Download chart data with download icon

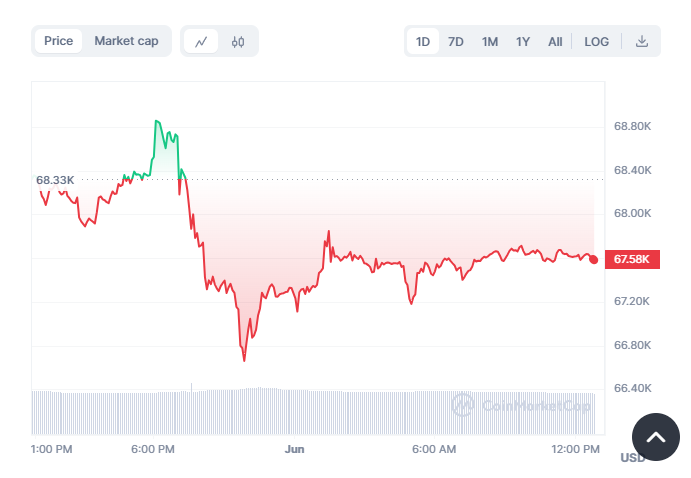coord(642,41)
